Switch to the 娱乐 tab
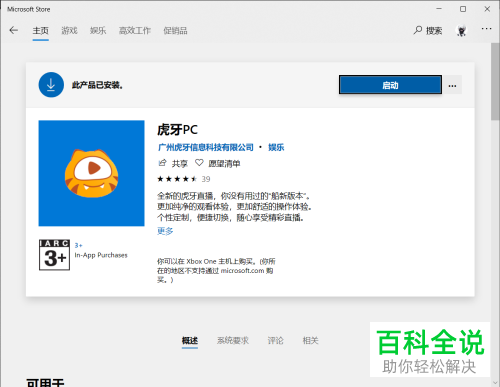The height and width of the screenshot is (387, 500). 98,31
